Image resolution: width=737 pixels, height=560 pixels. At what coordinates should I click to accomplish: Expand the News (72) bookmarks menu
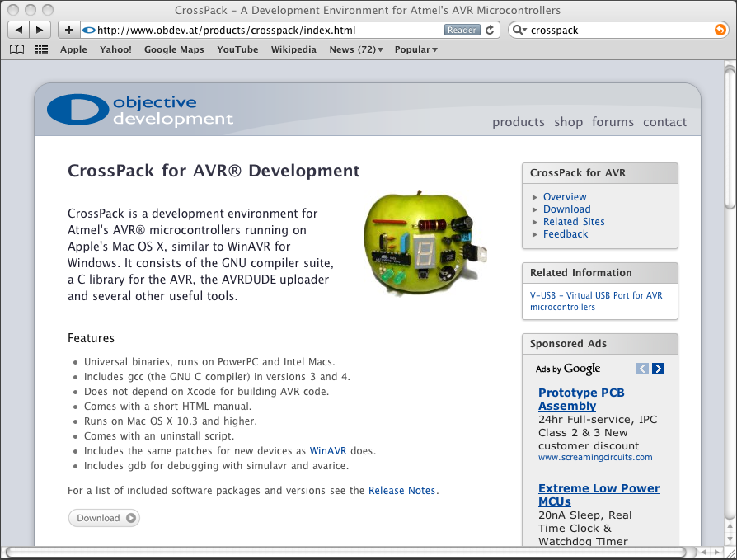[356, 49]
